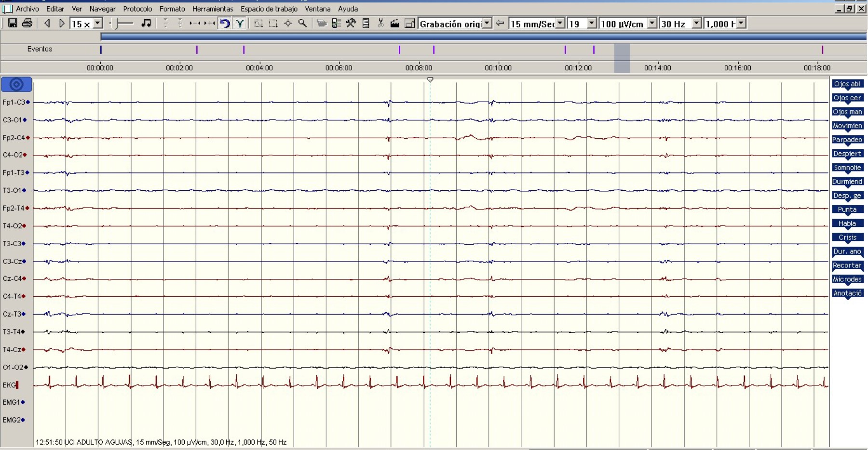Click the music note audio icon
Image resolution: width=868 pixels, height=450 pixels.
pyautogui.click(x=146, y=23)
